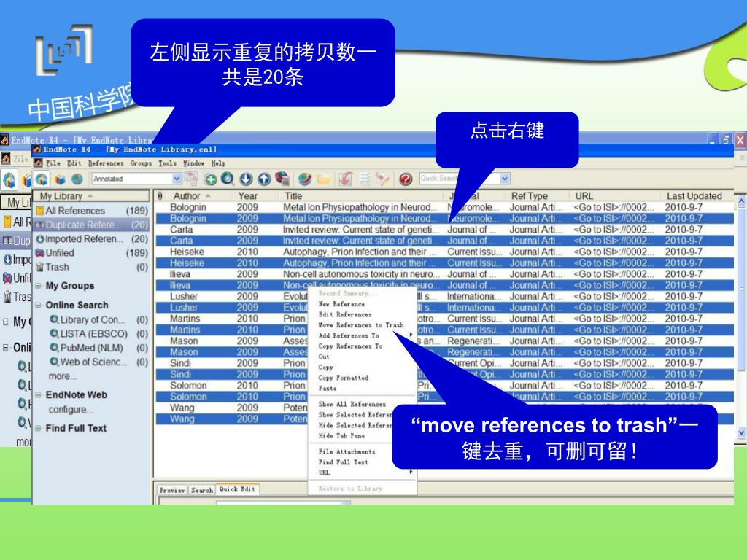Click the Insert Citation toolbar icon
This screenshot has height=560, width=747.
(x=346, y=179)
